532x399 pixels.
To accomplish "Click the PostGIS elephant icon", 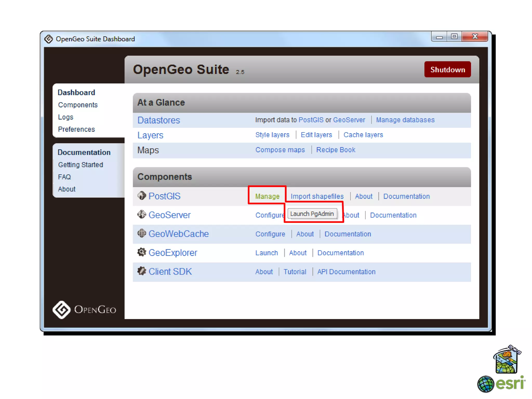I will click(x=142, y=196).
